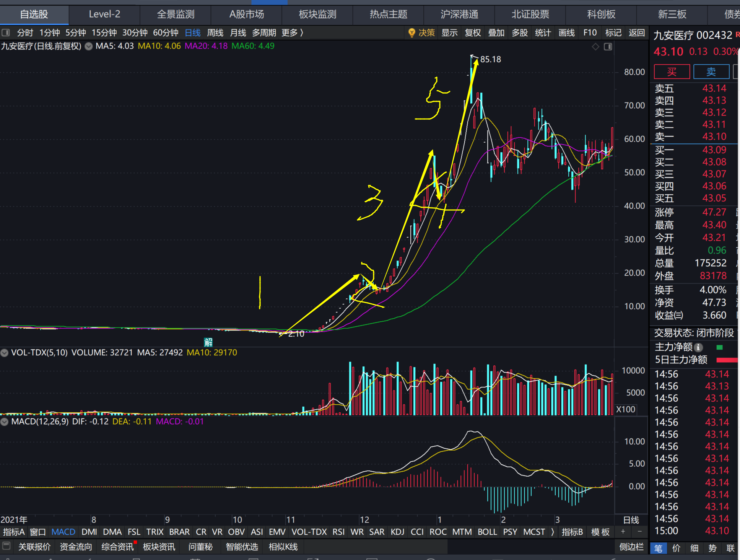740x560 pixels.
Task: Click the plus icon to add indicator pane
Action: [623, 532]
